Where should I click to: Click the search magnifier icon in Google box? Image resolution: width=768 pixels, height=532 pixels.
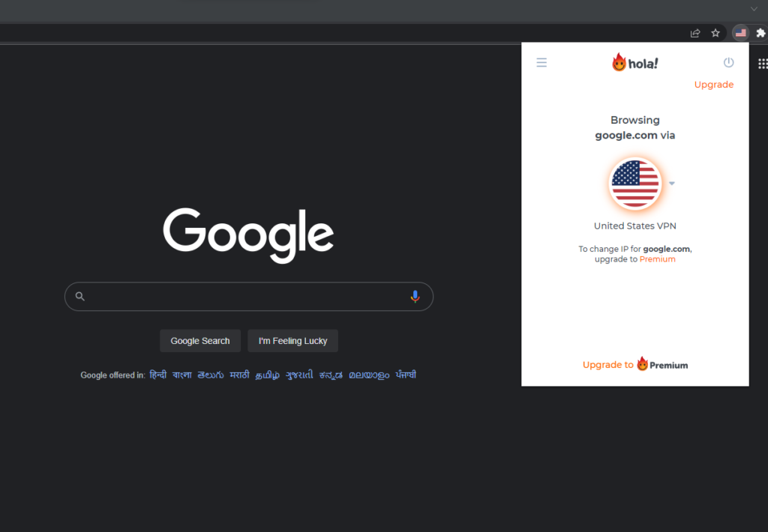tap(80, 297)
